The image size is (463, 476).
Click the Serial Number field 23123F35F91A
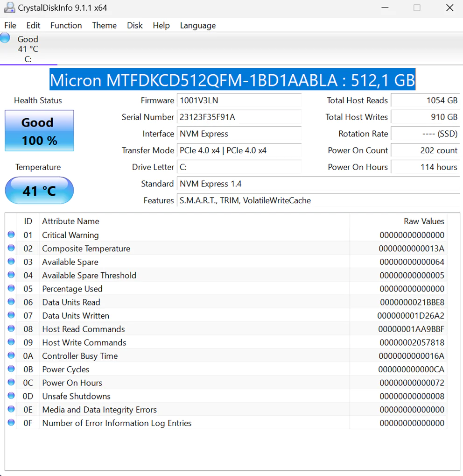pos(239,117)
